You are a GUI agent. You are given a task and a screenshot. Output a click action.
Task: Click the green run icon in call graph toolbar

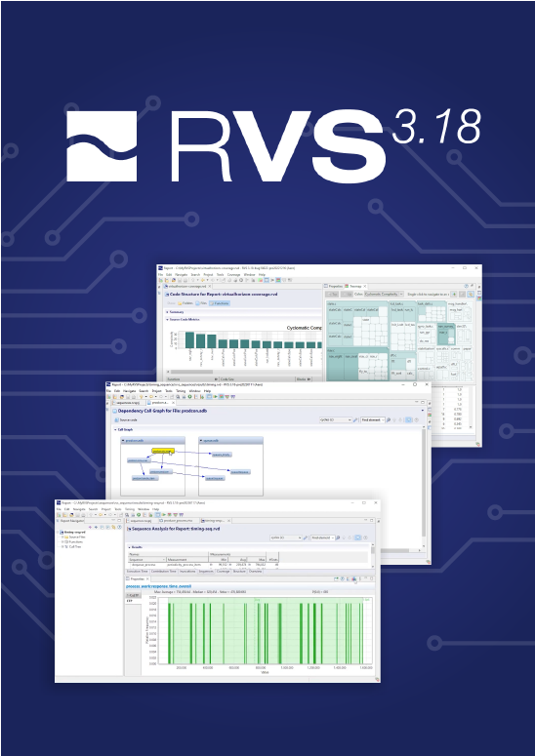point(215,396)
